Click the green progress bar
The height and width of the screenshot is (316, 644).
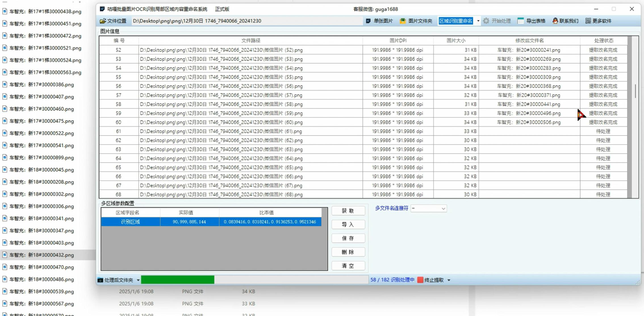pos(178,280)
